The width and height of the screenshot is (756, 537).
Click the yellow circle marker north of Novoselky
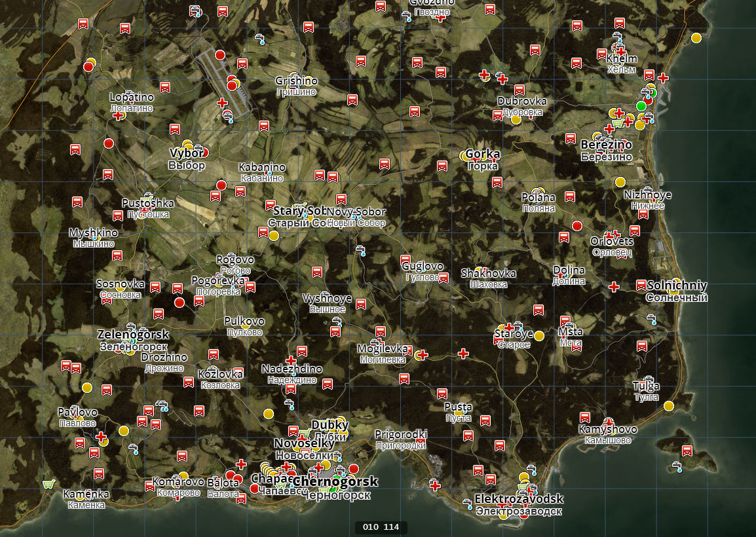coord(269,414)
